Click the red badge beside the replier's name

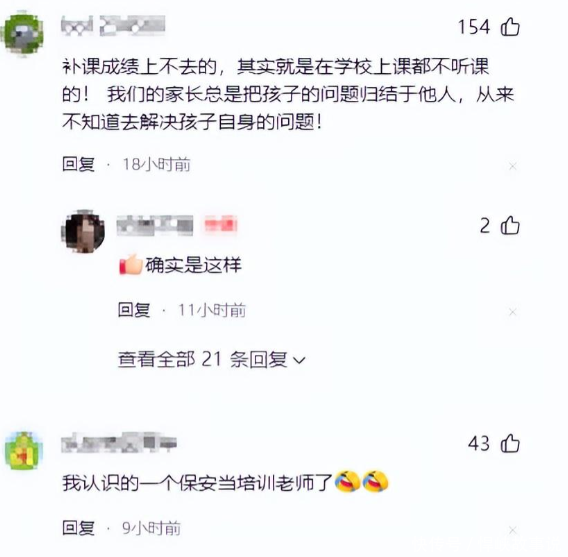tap(221, 224)
